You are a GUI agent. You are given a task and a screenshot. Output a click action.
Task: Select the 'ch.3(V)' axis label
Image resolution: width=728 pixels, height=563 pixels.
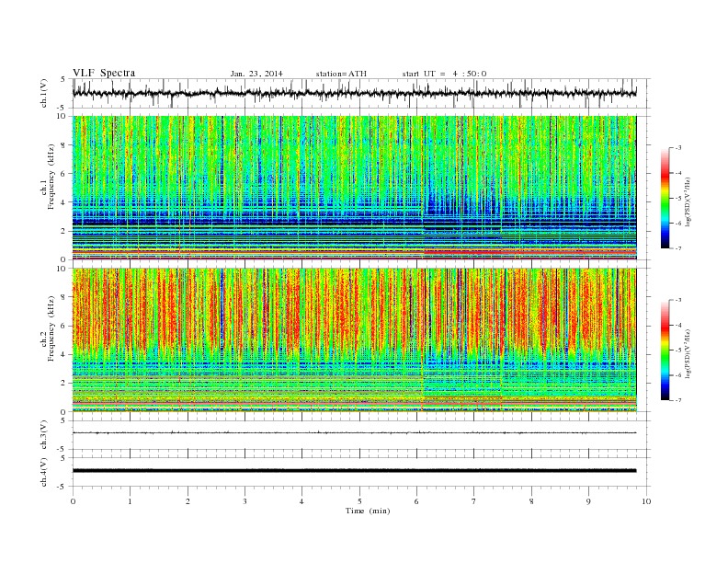pyautogui.click(x=44, y=435)
